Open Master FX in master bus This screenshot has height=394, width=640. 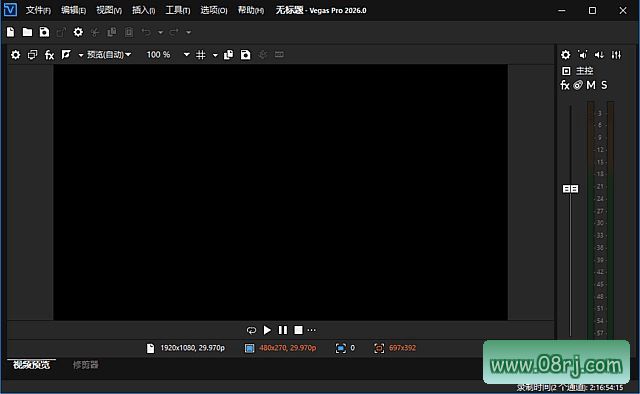(x=565, y=85)
